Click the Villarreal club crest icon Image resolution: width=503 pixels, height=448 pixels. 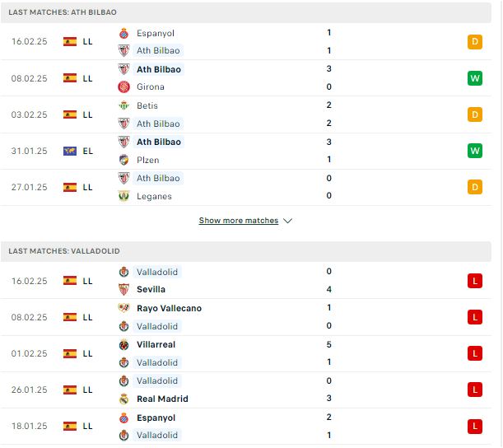click(123, 345)
